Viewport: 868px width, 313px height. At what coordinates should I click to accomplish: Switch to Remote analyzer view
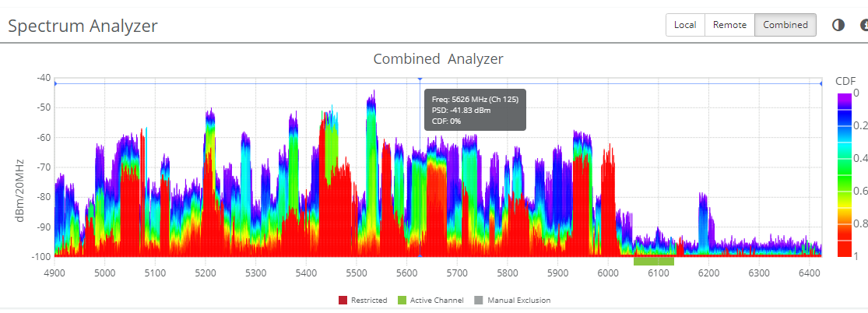tap(729, 25)
